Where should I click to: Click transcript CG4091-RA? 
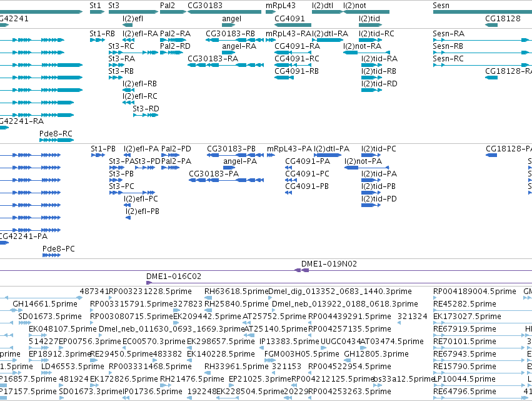point(293,53)
